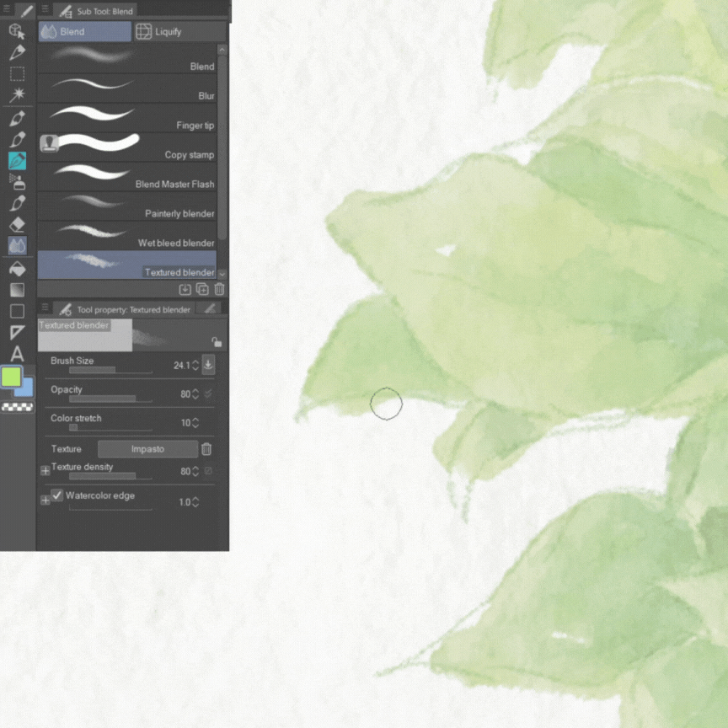Toggle the Texture density settings checkbox icon
Screen dimensions: 728x728
click(x=208, y=471)
